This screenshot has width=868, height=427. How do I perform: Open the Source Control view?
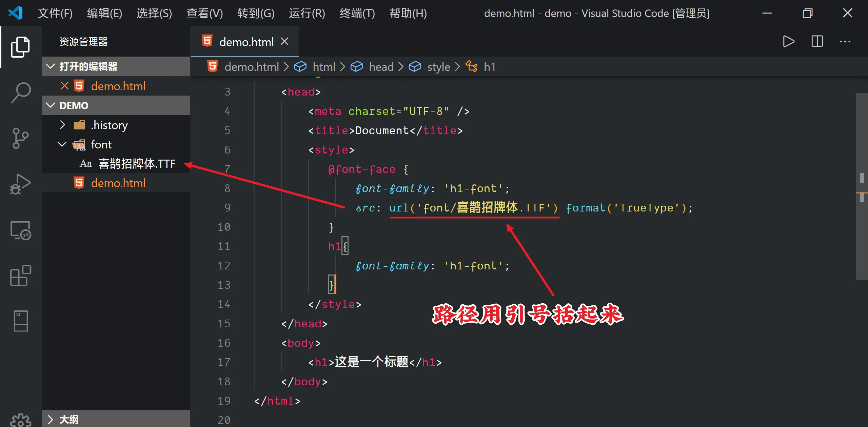pyautogui.click(x=20, y=138)
